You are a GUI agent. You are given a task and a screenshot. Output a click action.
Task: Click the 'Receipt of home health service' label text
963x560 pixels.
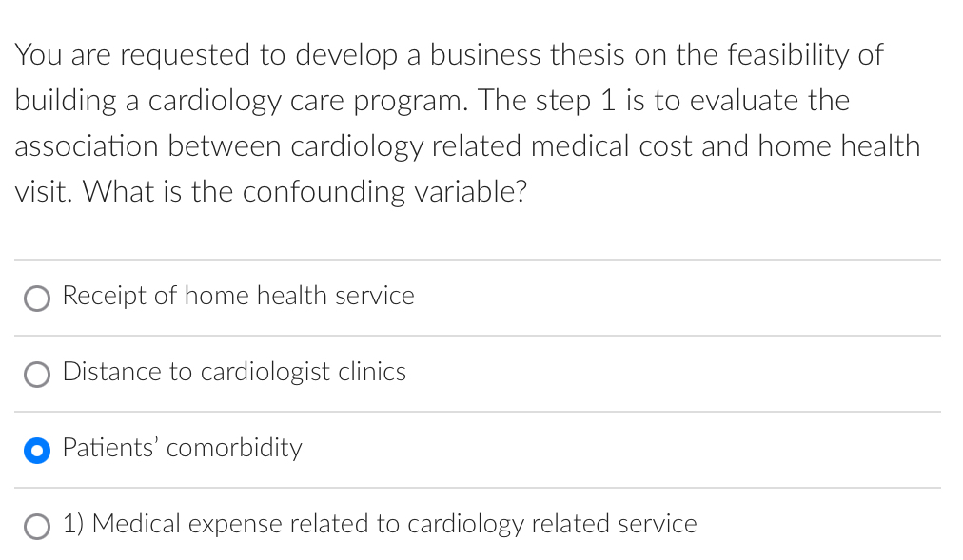click(238, 296)
